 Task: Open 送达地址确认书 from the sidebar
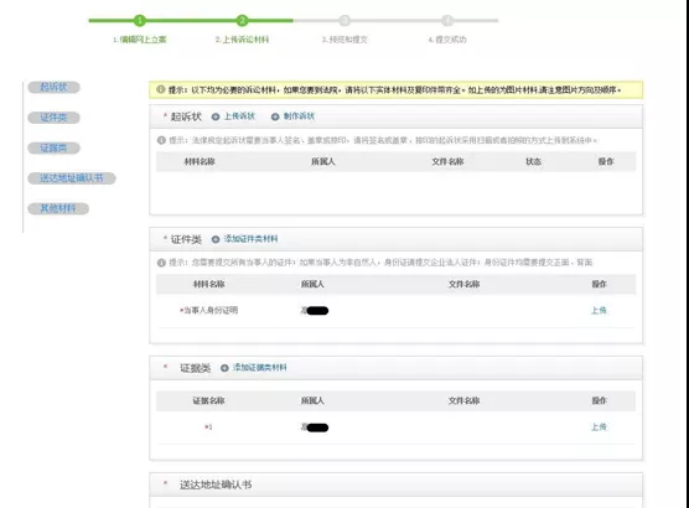click(70, 179)
